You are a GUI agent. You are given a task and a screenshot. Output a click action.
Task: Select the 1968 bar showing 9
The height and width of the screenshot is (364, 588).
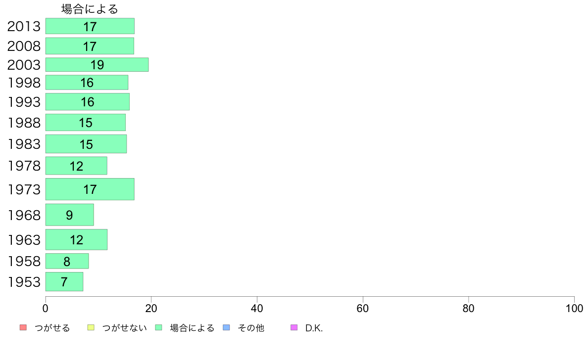click(x=70, y=215)
